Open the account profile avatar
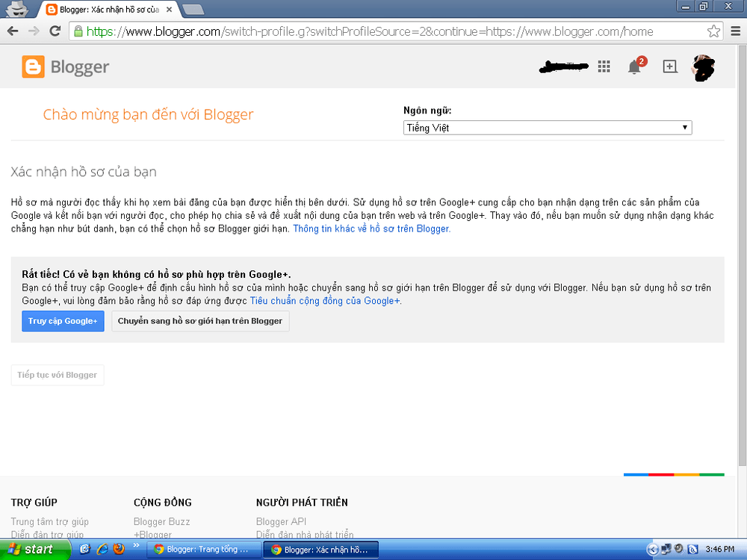Screen dimensions: 747x560 pyautogui.click(x=703, y=68)
